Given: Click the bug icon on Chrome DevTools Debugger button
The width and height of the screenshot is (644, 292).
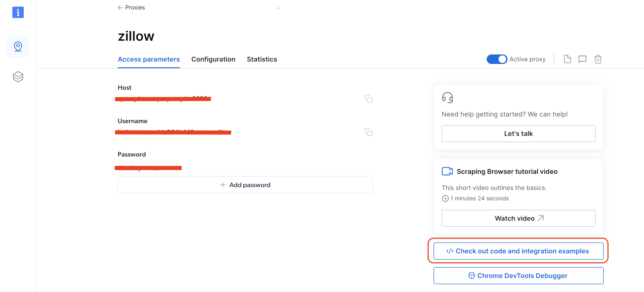Looking at the screenshot, I should coord(471,275).
